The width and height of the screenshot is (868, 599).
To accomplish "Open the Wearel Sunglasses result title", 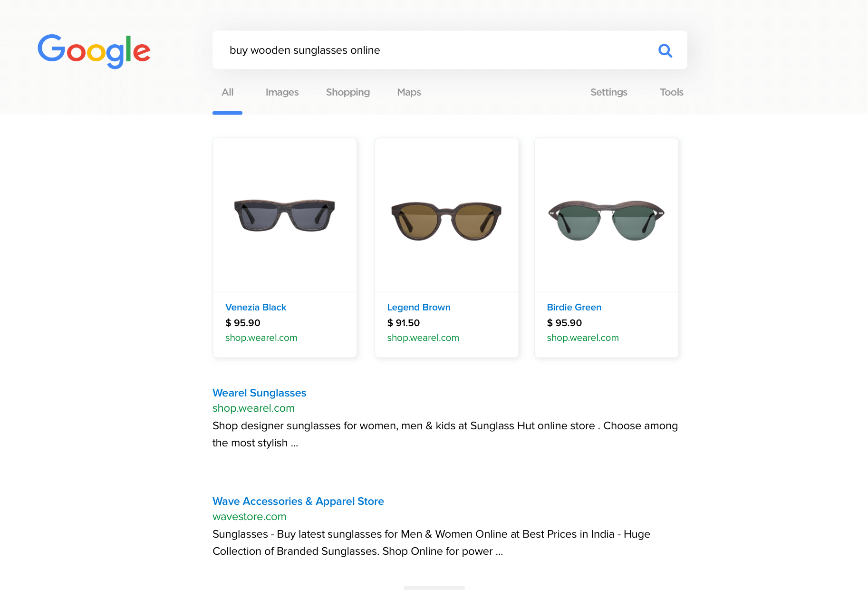I will pos(260,393).
